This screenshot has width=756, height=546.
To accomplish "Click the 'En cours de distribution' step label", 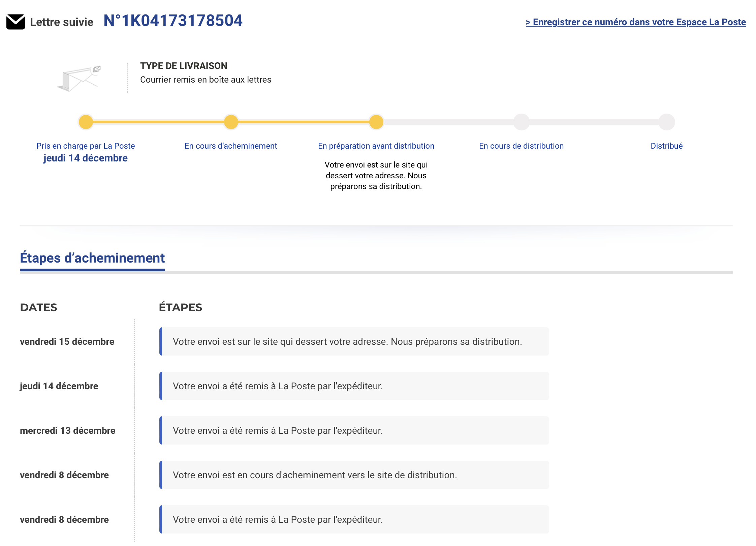I will pyautogui.click(x=521, y=146).
